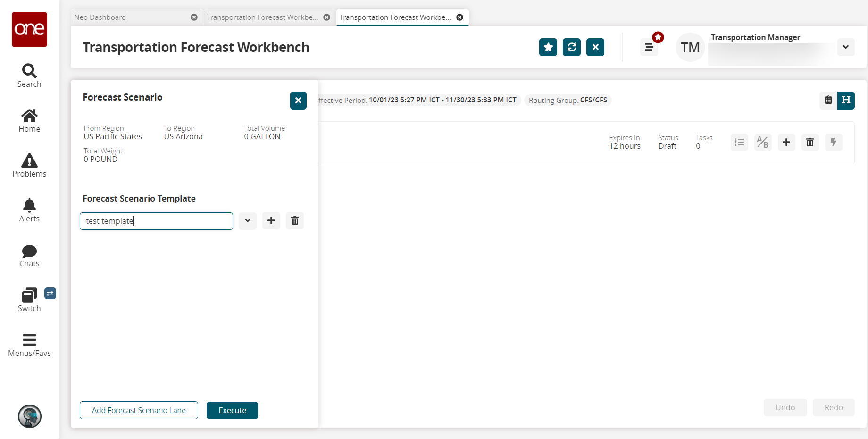Go to Home from sidebar
The image size is (868, 439).
click(x=29, y=121)
